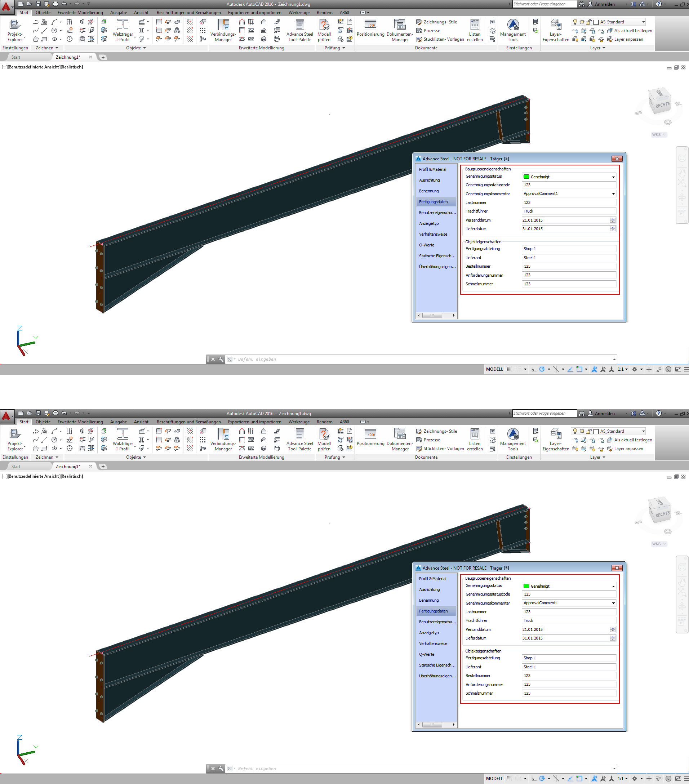Viewport: 689px width, 784px height.
Task: Open Genehmigungskommentar dropdown in the lower dialog
Action: (613, 603)
